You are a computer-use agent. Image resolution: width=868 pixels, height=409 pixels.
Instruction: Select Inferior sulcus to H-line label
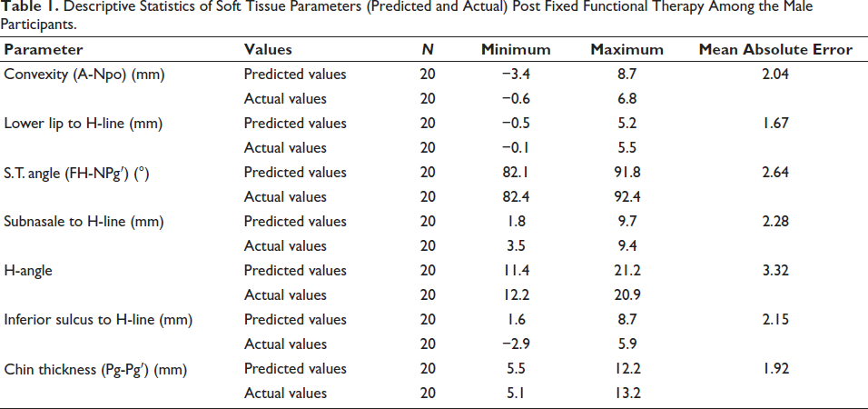tap(98, 319)
